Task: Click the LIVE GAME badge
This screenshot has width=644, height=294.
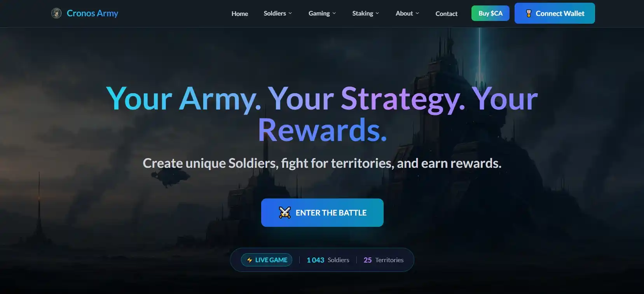Action: pyautogui.click(x=267, y=260)
